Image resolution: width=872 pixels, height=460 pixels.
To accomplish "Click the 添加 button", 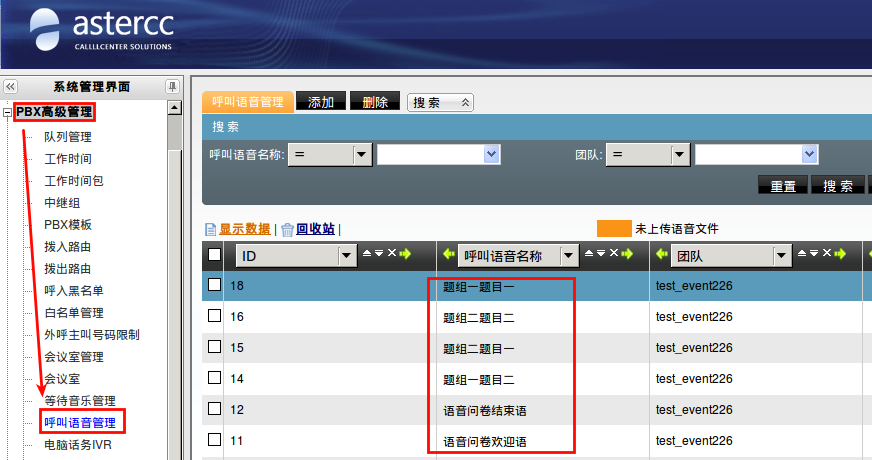I will pyautogui.click(x=321, y=102).
